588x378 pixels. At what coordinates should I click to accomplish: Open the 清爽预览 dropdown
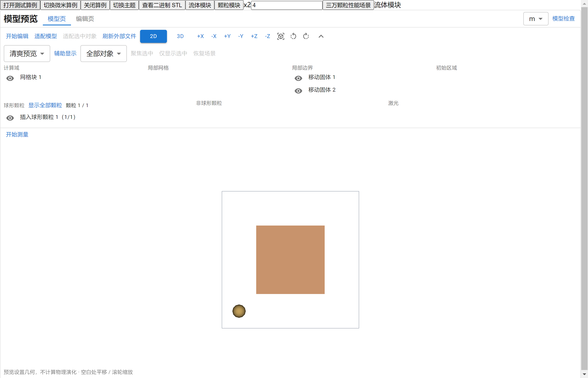pyautogui.click(x=27, y=54)
